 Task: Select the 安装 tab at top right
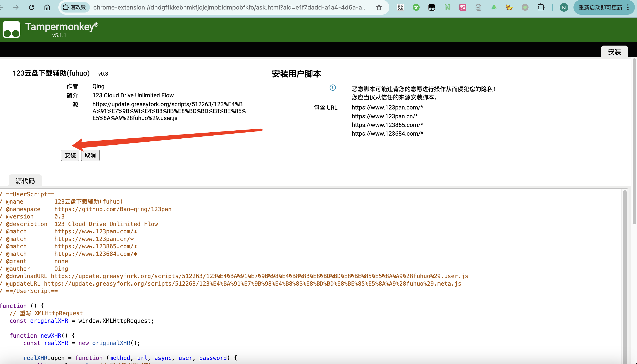[x=614, y=52]
